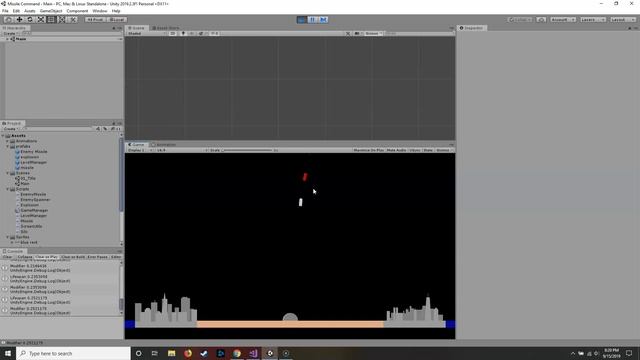The height and width of the screenshot is (360, 640).
Task: Click the Pause button
Action: tap(312, 20)
